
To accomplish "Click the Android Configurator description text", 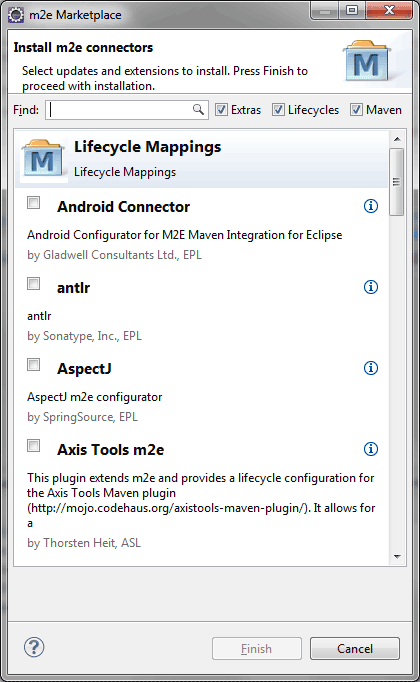I will 184,235.
